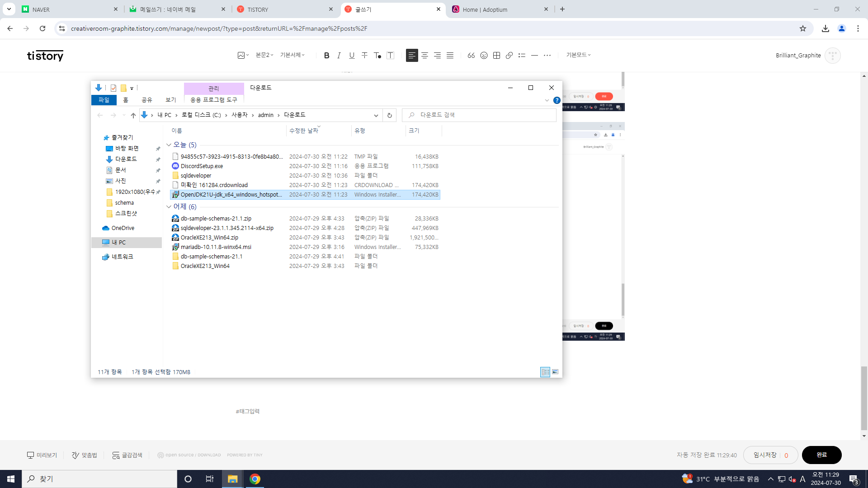Click the blockquote icon
868x488 pixels.
point(471,55)
